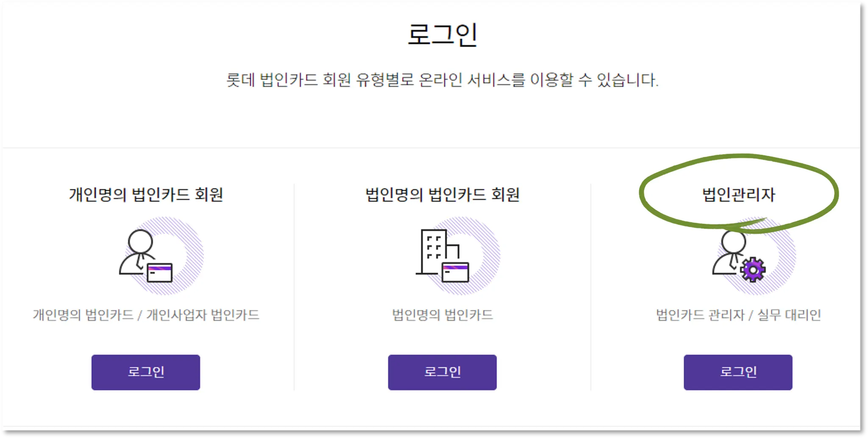Screen dimensions: 868x438
Task: Click the 법인명의 법인카드 description text
Action: (x=442, y=315)
